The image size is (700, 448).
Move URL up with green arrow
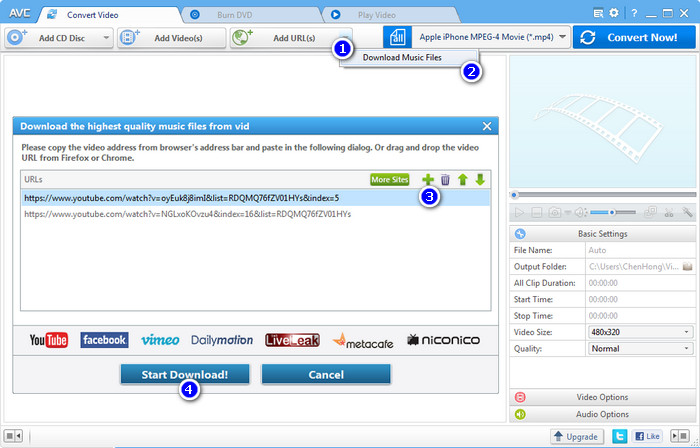click(x=462, y=180)
